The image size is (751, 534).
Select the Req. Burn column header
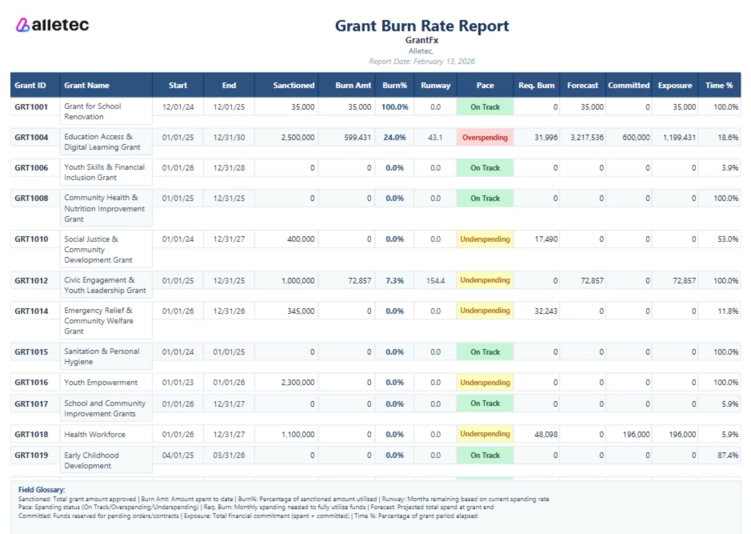point(536,85)
